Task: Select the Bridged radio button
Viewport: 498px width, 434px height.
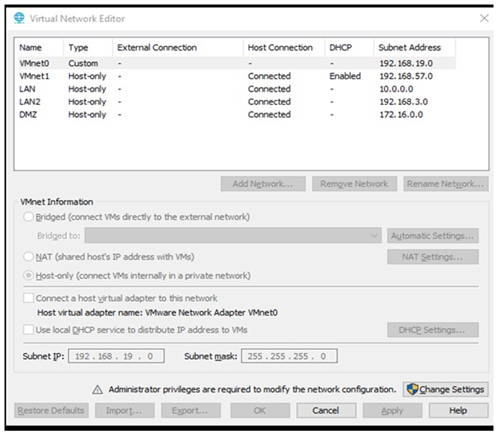Action: point(29,217)
